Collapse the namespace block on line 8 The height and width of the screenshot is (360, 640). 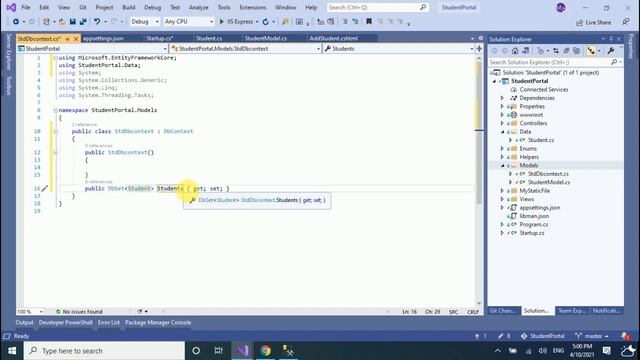point(55,110)
